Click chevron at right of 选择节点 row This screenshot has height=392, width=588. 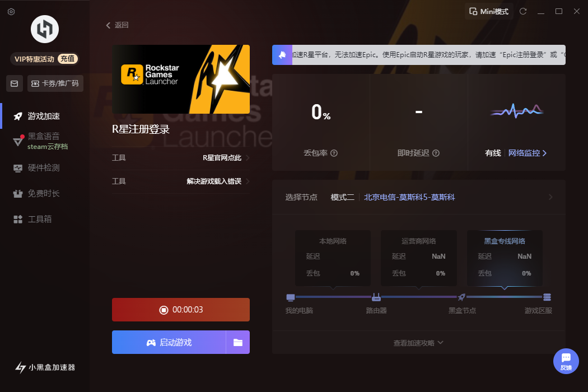550,197
